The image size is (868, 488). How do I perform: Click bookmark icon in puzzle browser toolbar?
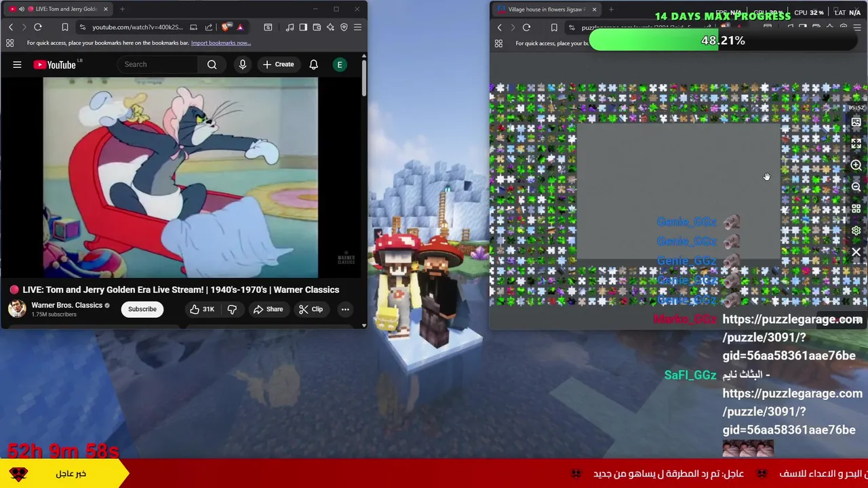[x=554, y=28]
